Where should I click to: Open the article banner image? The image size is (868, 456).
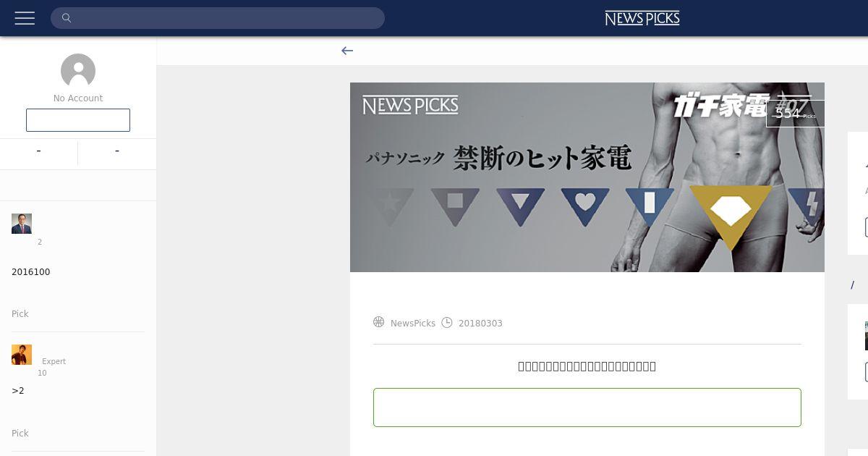[587, 177]
